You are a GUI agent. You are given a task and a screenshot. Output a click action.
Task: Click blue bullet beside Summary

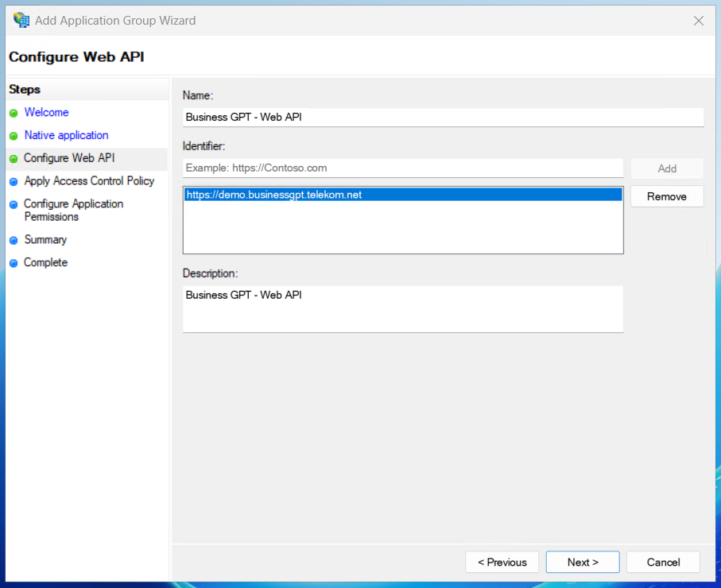[x=14, y=240]
